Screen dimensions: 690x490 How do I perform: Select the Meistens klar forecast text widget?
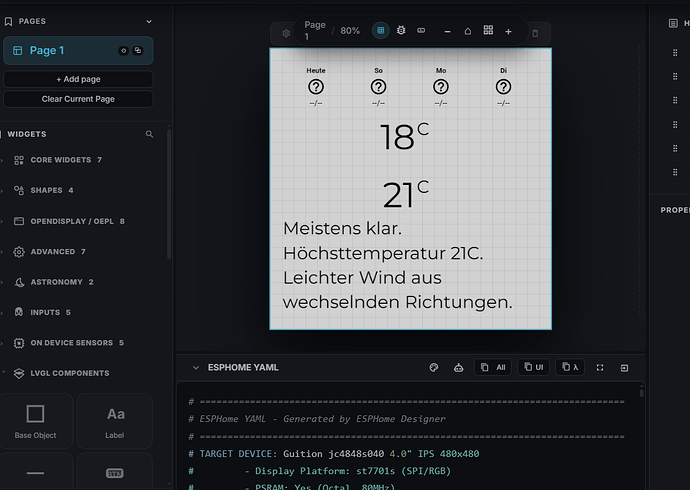397,265
